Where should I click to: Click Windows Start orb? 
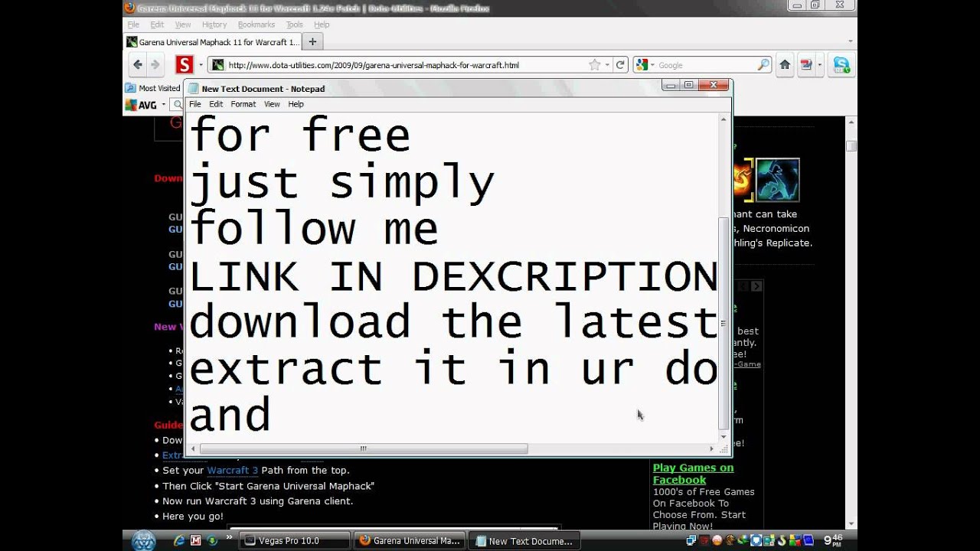click(143, 540)
